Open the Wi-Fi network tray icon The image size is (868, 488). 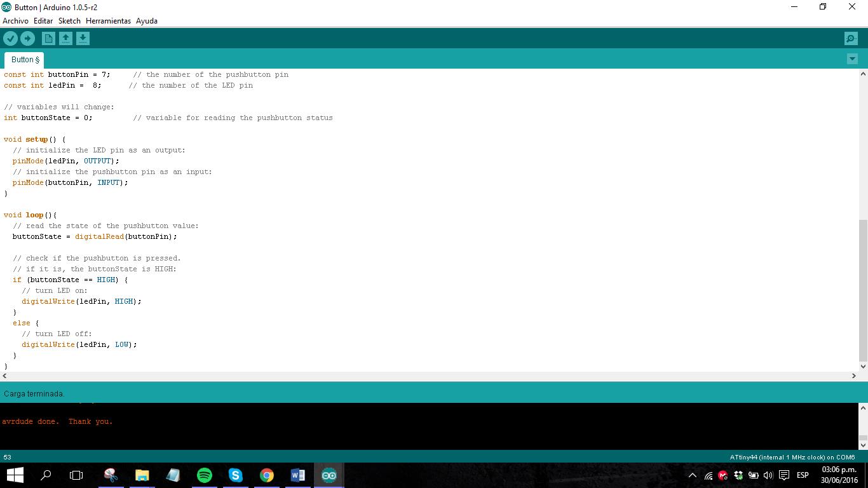click(x=708, y=475)
